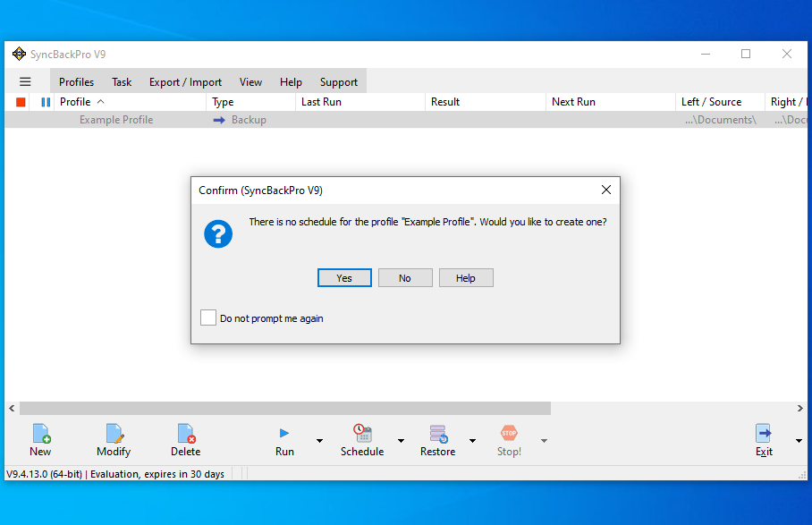Close the SyncBackPro main window
This screenshot has height=525, width=812.
pyautogui.click(x=787, y=54)
